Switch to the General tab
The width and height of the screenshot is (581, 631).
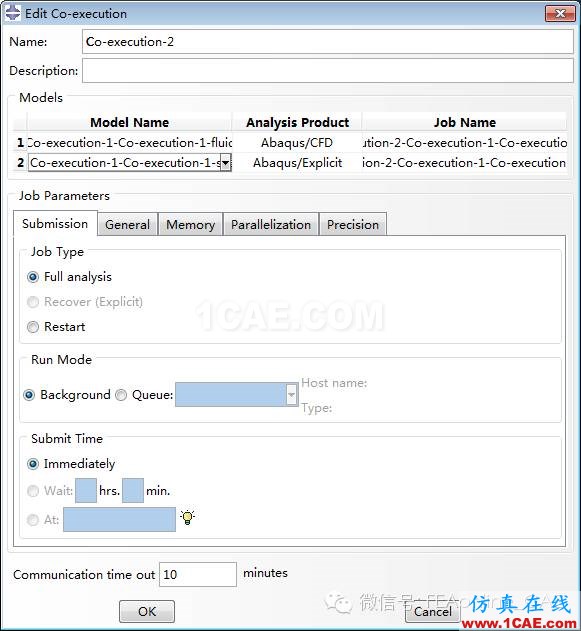tap(128, 225)
